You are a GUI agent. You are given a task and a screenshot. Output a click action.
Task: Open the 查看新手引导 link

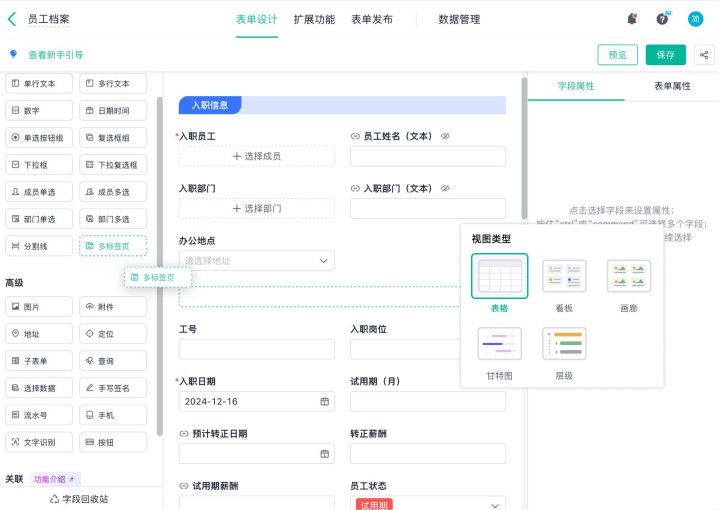click(x=55, y=55)
